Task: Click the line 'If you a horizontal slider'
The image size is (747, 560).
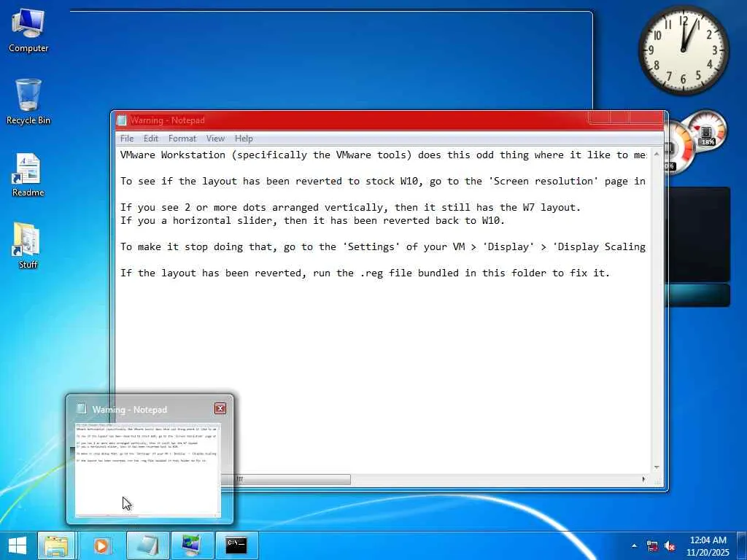Action: point(312,220)
